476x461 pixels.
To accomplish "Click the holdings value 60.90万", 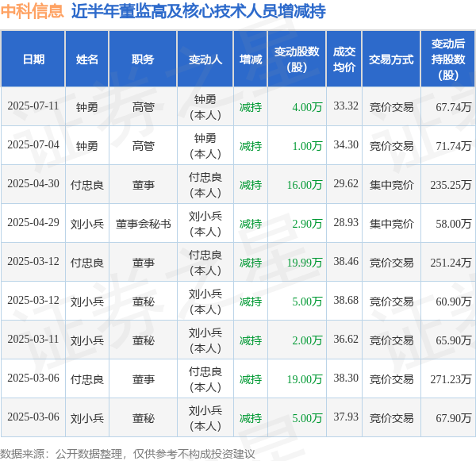I will [454, 302].
